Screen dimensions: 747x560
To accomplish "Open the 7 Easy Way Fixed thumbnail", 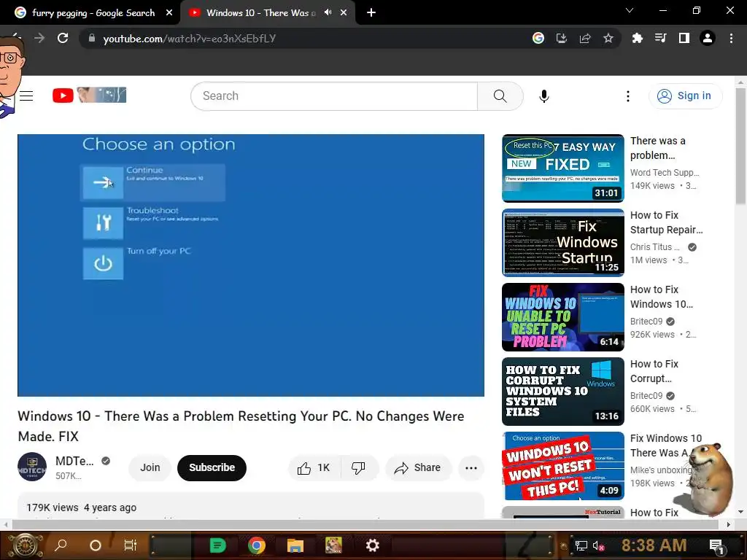I will tap(563, 168).
